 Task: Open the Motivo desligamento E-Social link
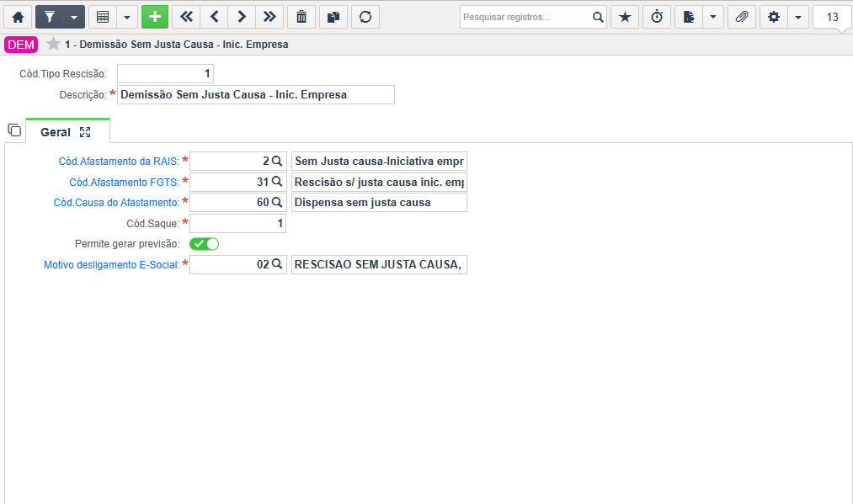pos(111,265)
